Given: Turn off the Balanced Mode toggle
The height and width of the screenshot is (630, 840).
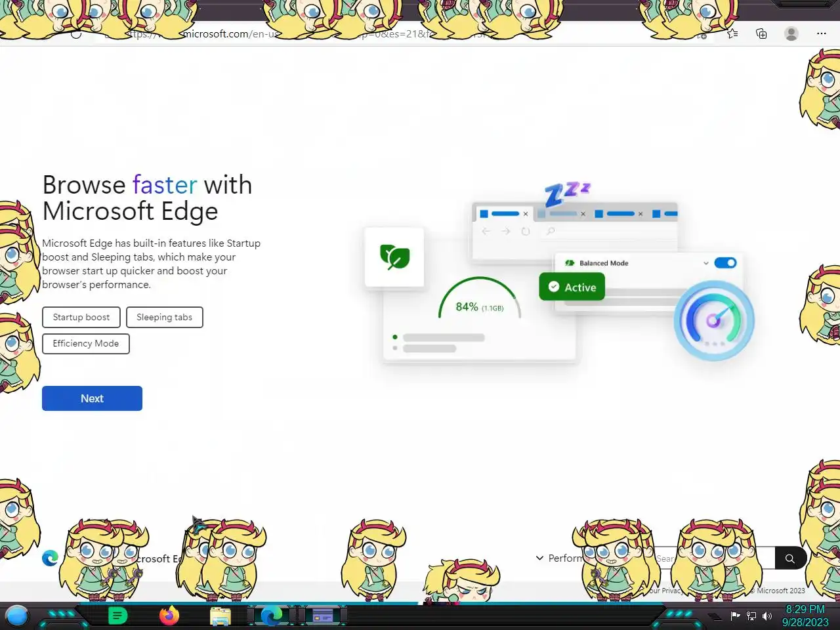Looking at the screenshot, I should click(725, 262).
